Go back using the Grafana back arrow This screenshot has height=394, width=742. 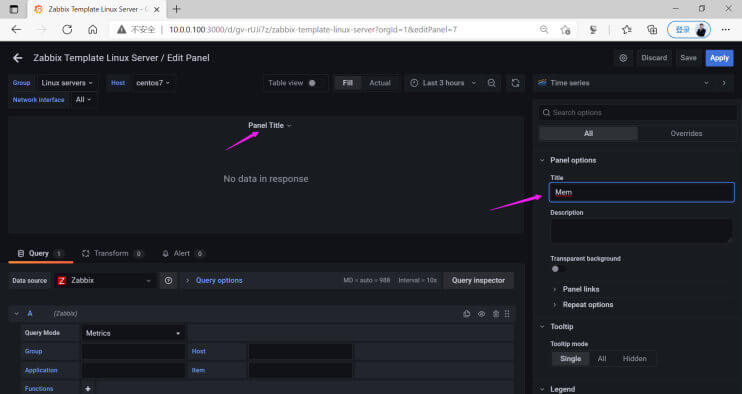tap(18, 58)
